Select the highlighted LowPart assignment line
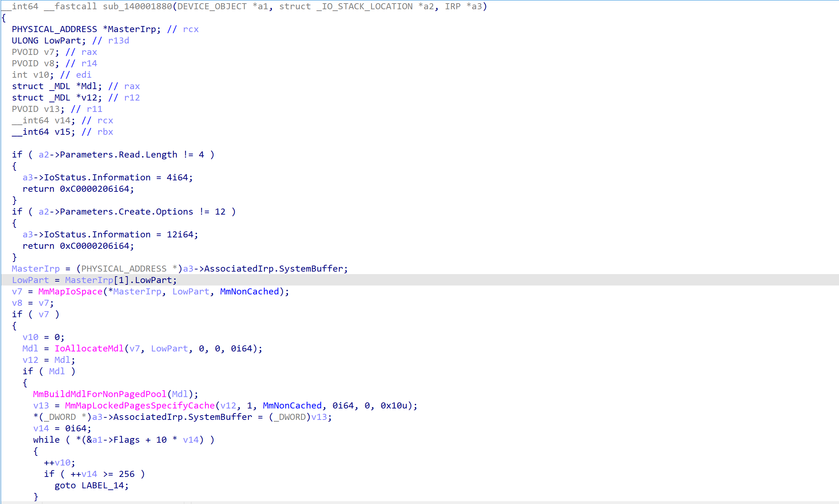This screenshot has width=839, height=504. coord(94,280)
